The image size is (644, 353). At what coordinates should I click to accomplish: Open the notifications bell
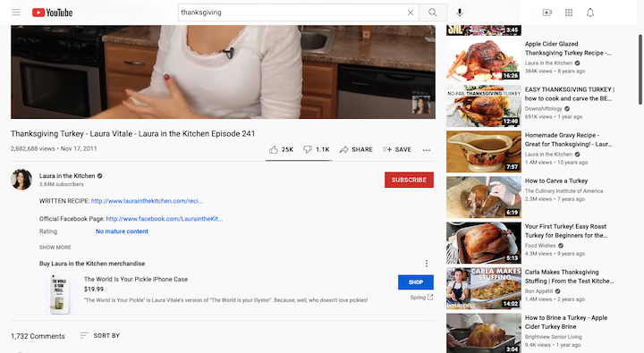click(x=590, y=13)
